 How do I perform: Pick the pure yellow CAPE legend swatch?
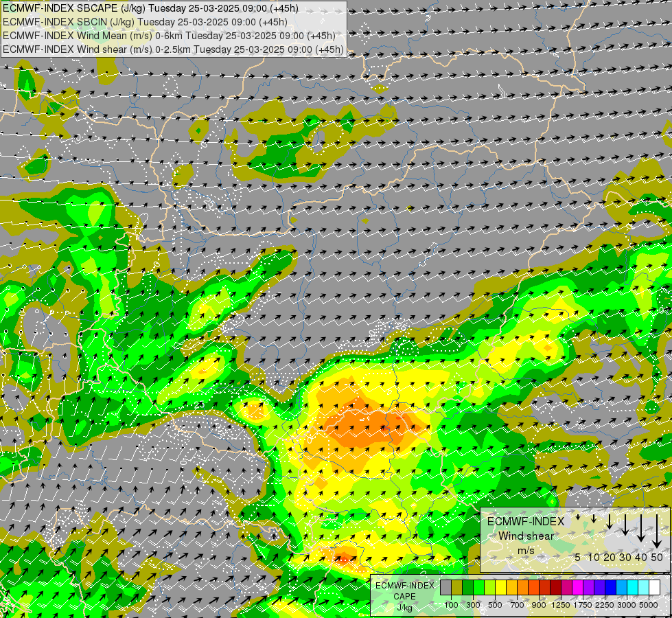click(x=500, y=588)
